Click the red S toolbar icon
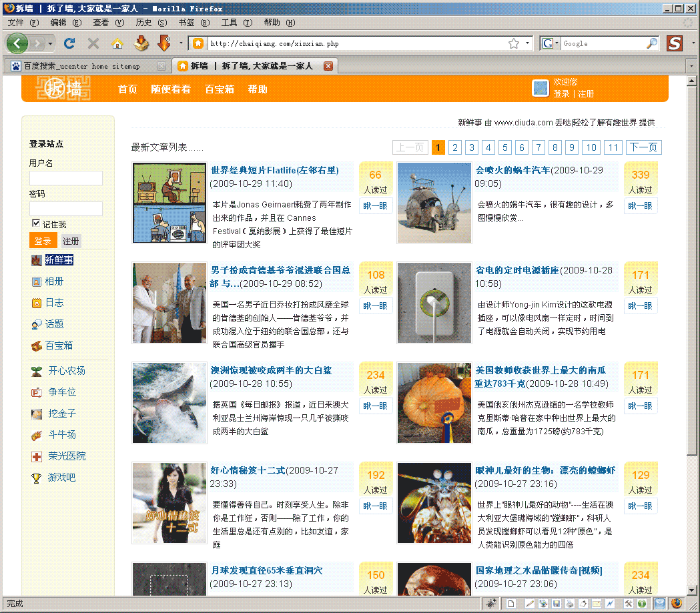 coord(675,43)
